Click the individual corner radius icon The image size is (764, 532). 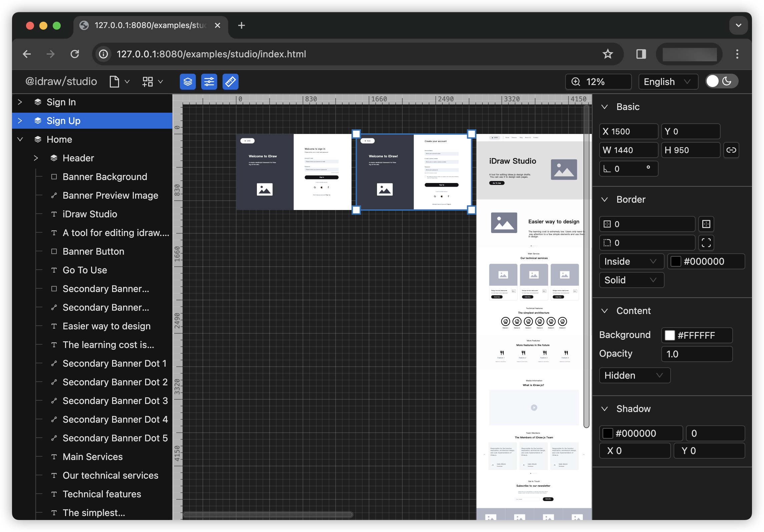click(706, 243)
